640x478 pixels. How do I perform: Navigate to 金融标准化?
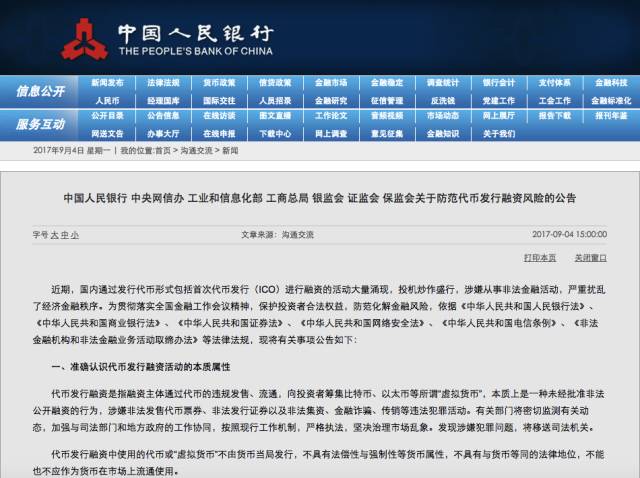pyautogui.click(x=611, y=101)
